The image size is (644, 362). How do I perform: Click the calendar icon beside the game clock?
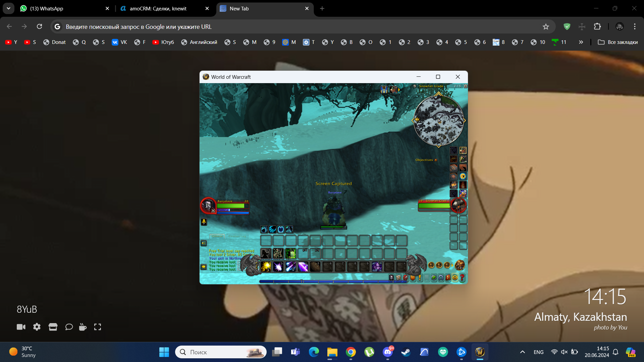466,86
